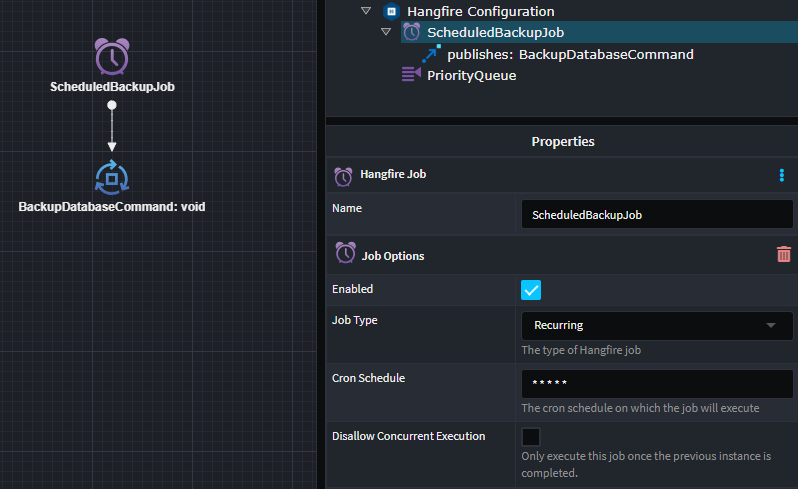Collapse the Hangfire Configuration tree node
The width and height of the screenshot is (798, 489).
pyautogui.click(x=366, y=11)
